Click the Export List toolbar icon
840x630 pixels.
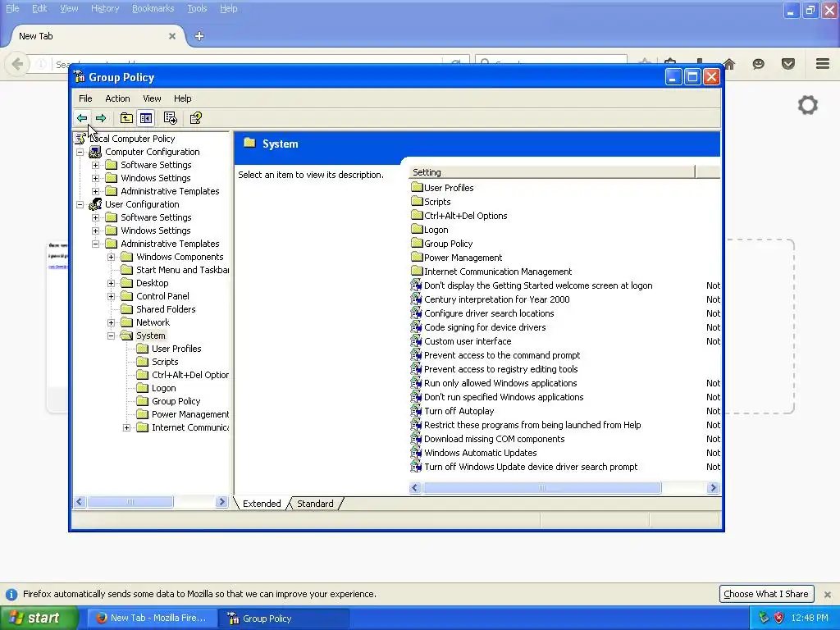(171, 118)
